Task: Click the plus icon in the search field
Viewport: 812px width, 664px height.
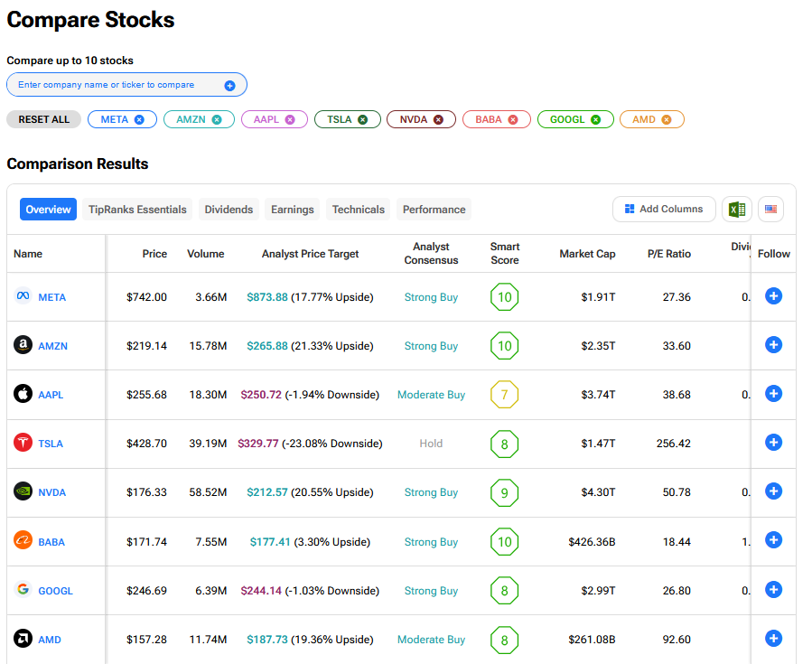Action: click(230, 86)
